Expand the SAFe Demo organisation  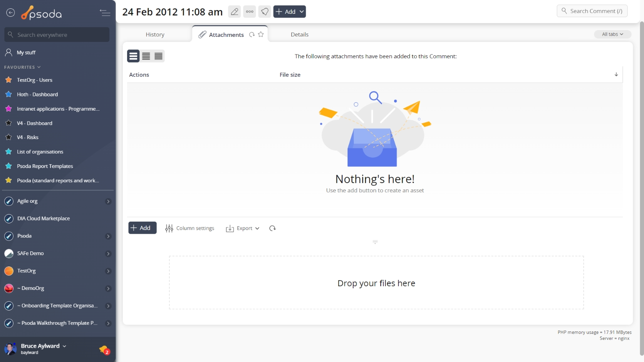pyautogui.click(x=108, y=254)
